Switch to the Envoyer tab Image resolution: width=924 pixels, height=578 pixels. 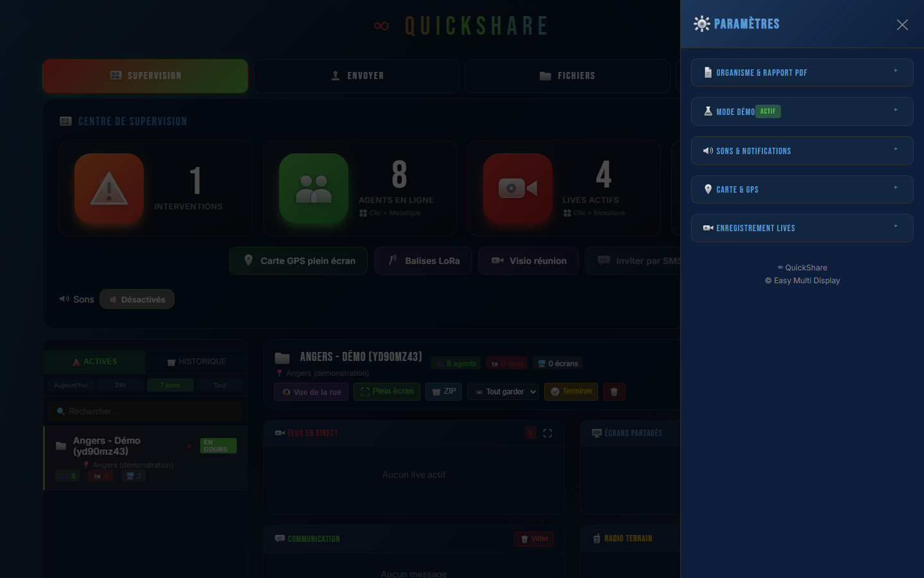pos(356,76)
